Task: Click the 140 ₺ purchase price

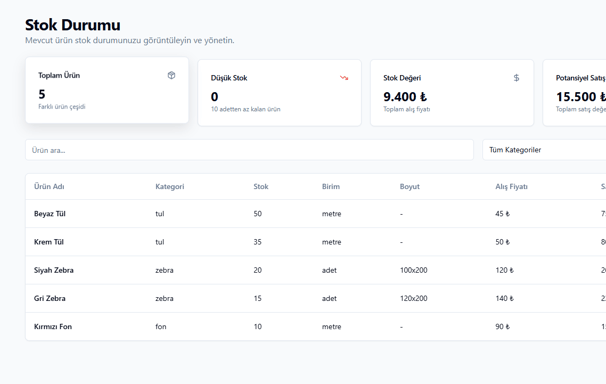Action: (x=504, y=298)
